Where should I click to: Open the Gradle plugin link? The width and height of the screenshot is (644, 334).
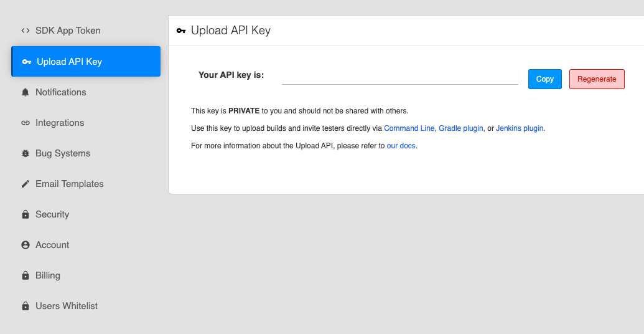point(461,128)
